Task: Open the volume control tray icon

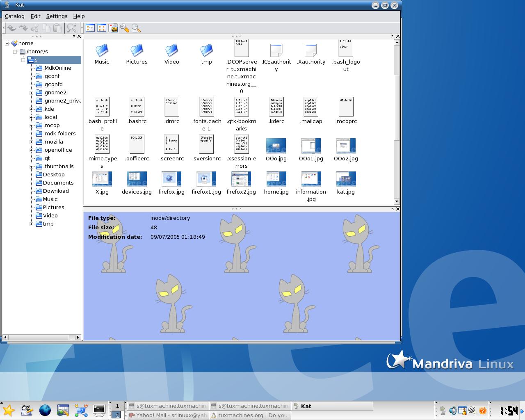Action: tap(452, 410)
